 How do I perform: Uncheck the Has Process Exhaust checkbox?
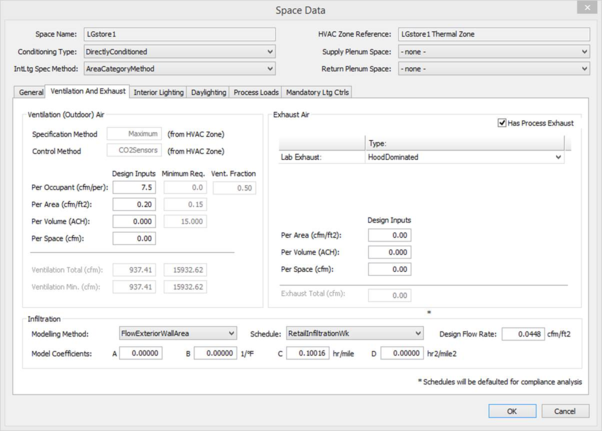(x=502, y=123)
